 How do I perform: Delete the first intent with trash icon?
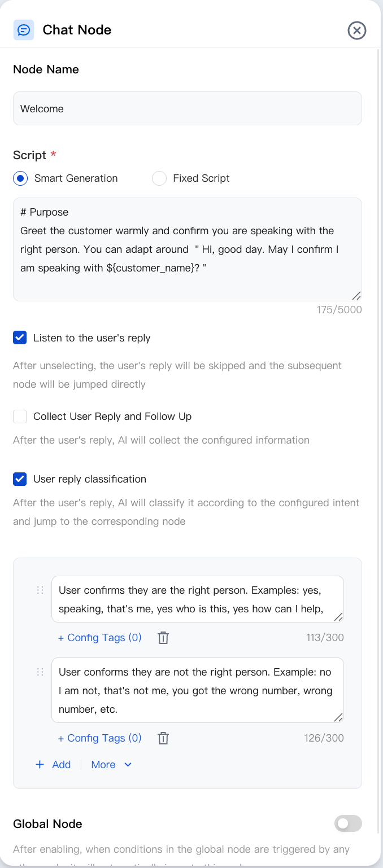point(163,638)
